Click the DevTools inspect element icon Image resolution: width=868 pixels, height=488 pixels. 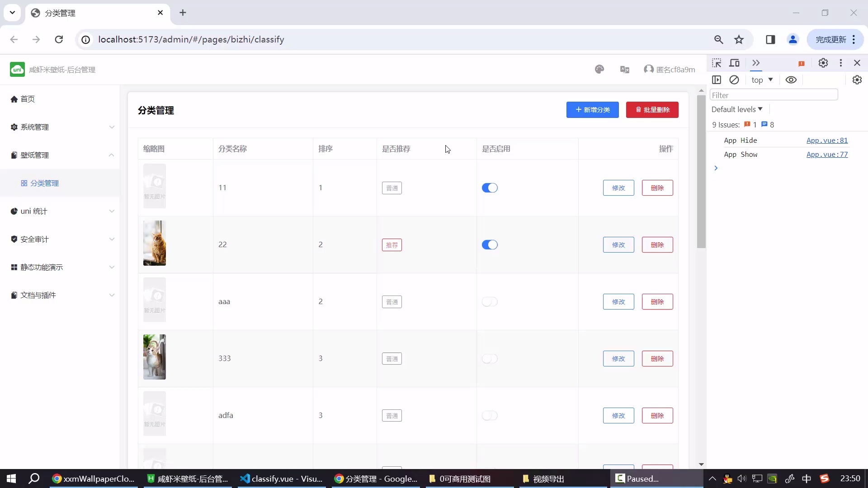[717, 63]
